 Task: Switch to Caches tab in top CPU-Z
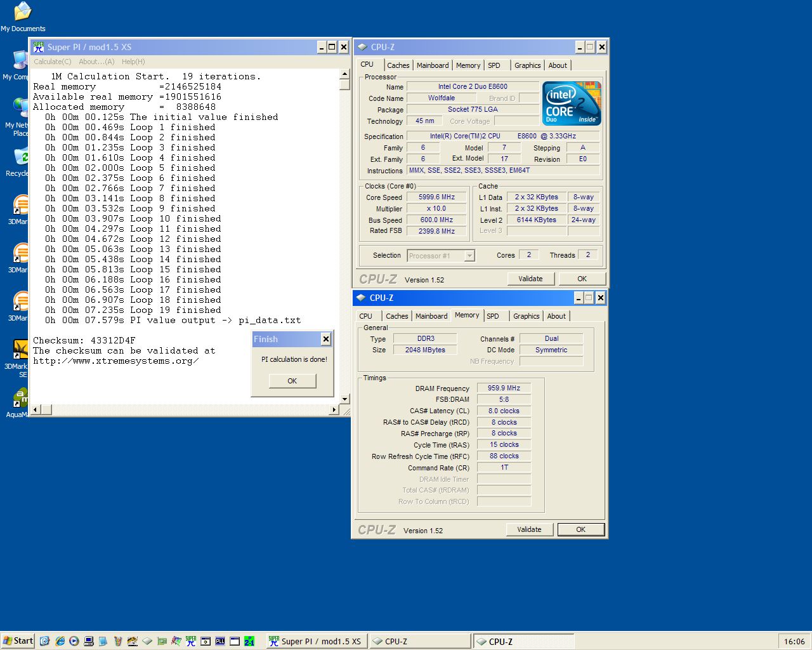[x=398, y=65]
